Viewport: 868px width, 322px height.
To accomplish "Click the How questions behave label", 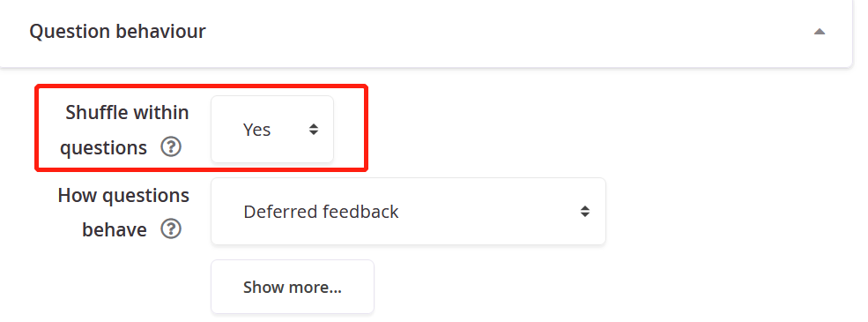I will [x=123, y=213].
